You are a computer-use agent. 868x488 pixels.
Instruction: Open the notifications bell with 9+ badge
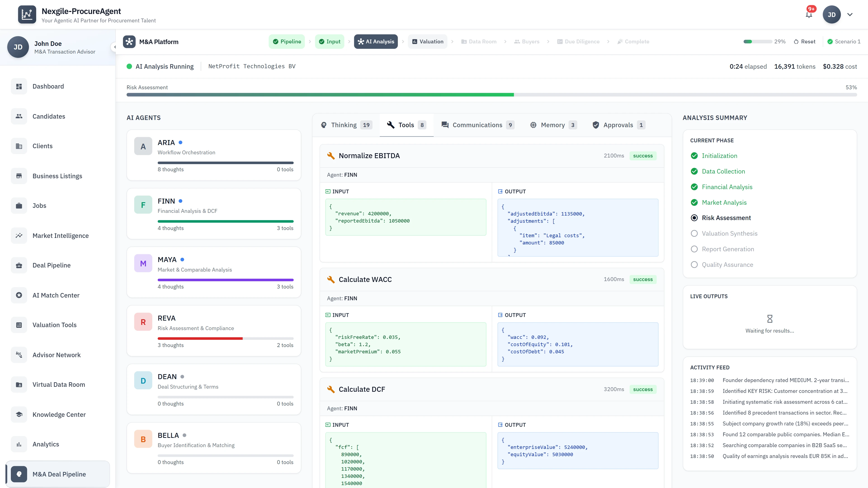click(x=809, y=14)
